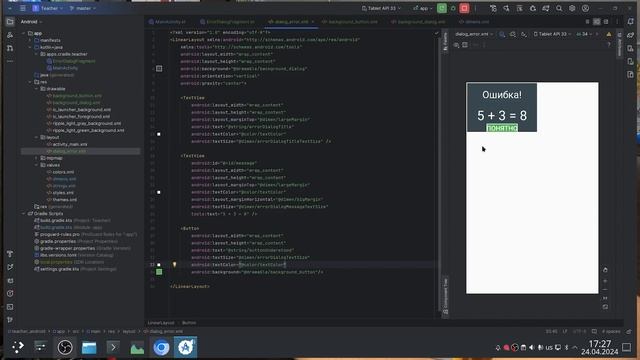The image size is (640, 360).
Task: Open the app run configuration dropdown
Action: click(x=423, y=8)
